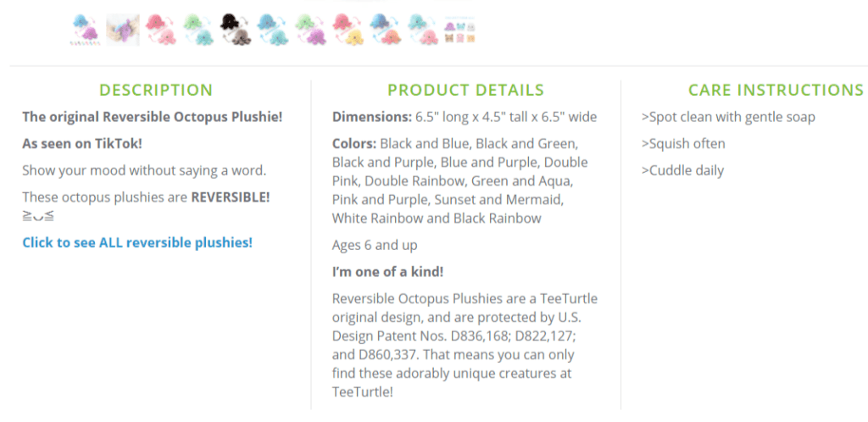Select the green and aqua octopus thumbnail
The width and height of the screenshot is (868, 422).
click(198, 30)
